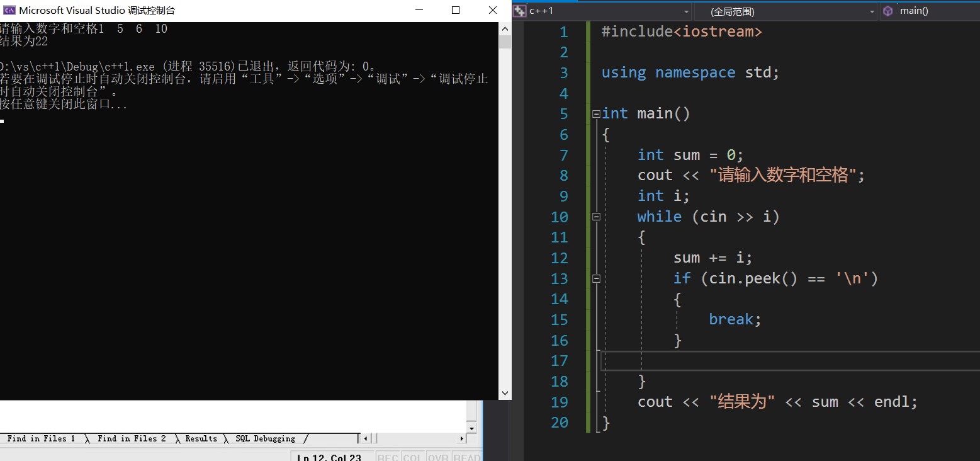Click the COL status bar indicator
Viewport: 980px width, 461px height.
point(412,457)
